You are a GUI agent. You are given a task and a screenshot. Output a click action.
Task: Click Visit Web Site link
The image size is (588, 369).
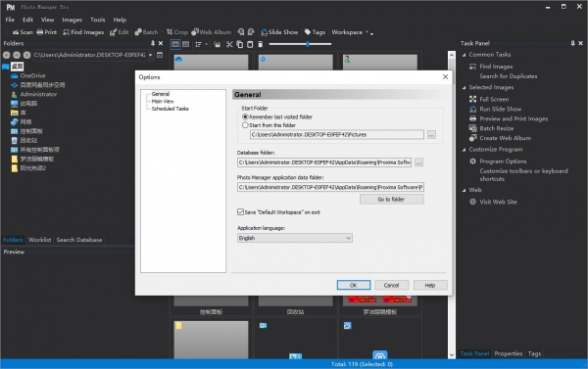point(498,202)
